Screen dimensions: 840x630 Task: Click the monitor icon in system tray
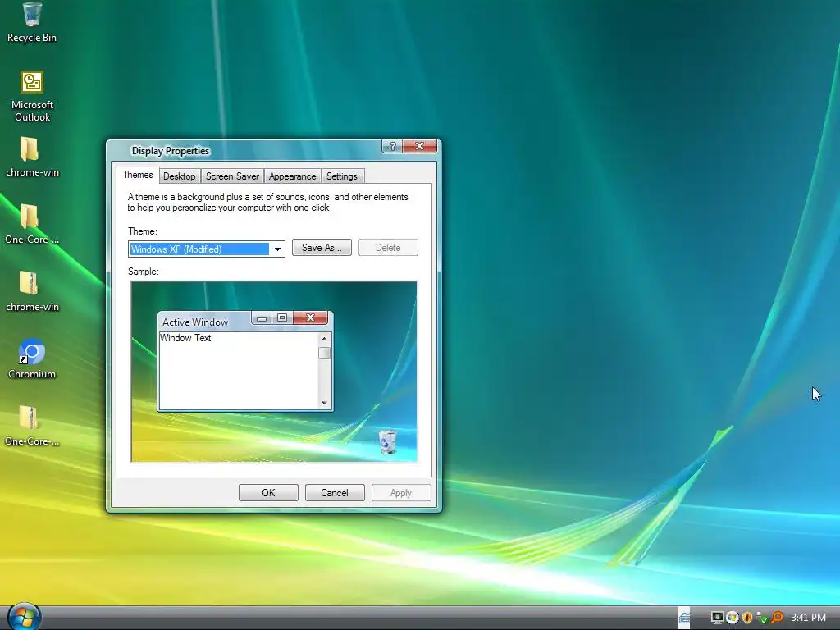[717, 618]
